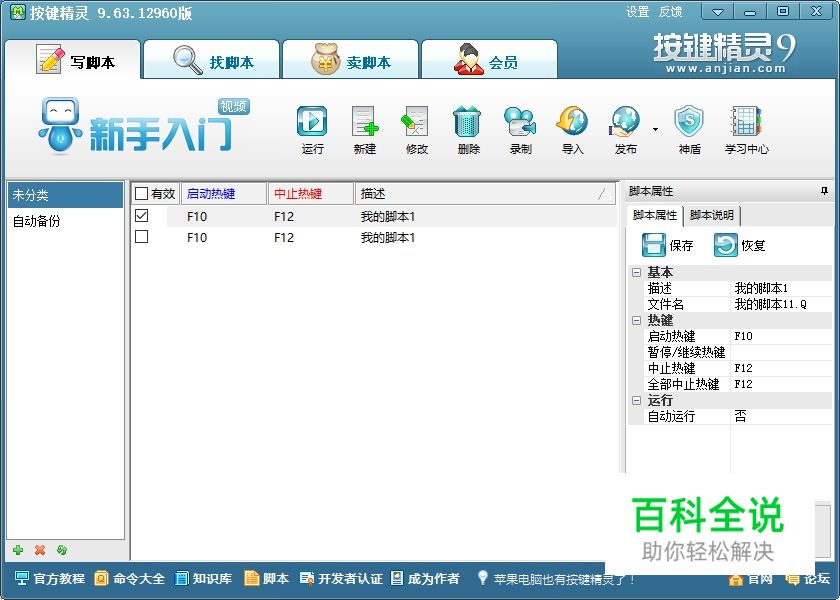The width and height of the screenshot is (840, 600).
Task: Select the 脚本属性 properties tab
Action: tap(655, 215)
